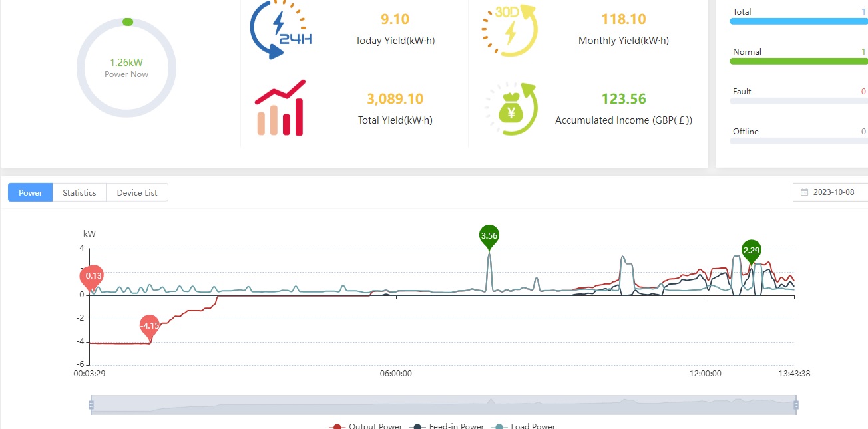Click the Fault device status row
Image resolution: width=868 pixels, height=429 pixels.
pos(798,92)
